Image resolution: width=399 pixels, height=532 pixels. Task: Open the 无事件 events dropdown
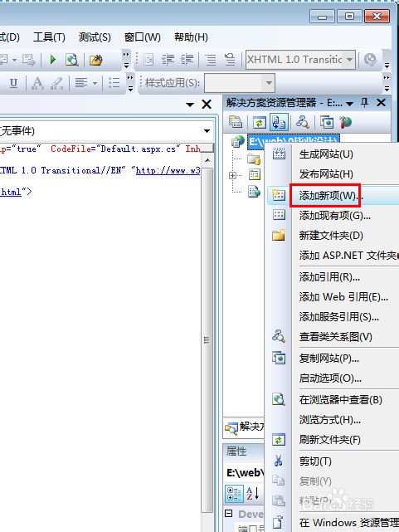click(x=207, y=131)
